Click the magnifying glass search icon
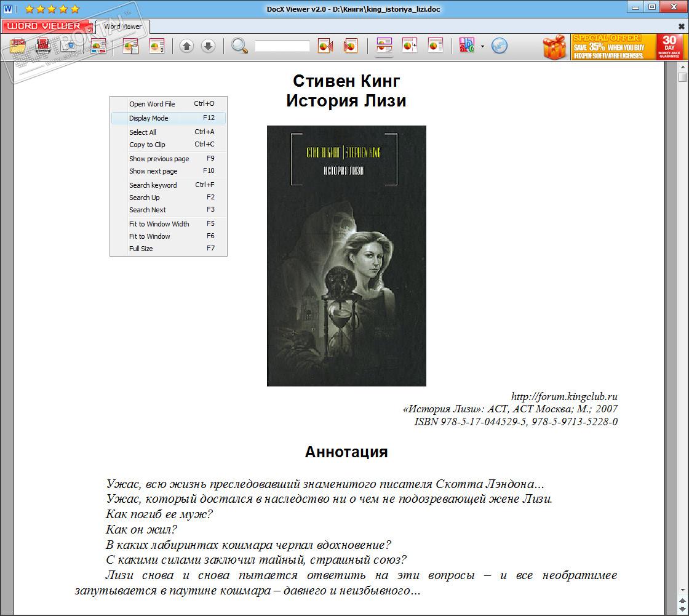Image resolution: width=689 pixels, height=616 pixels. coord(239,46)
